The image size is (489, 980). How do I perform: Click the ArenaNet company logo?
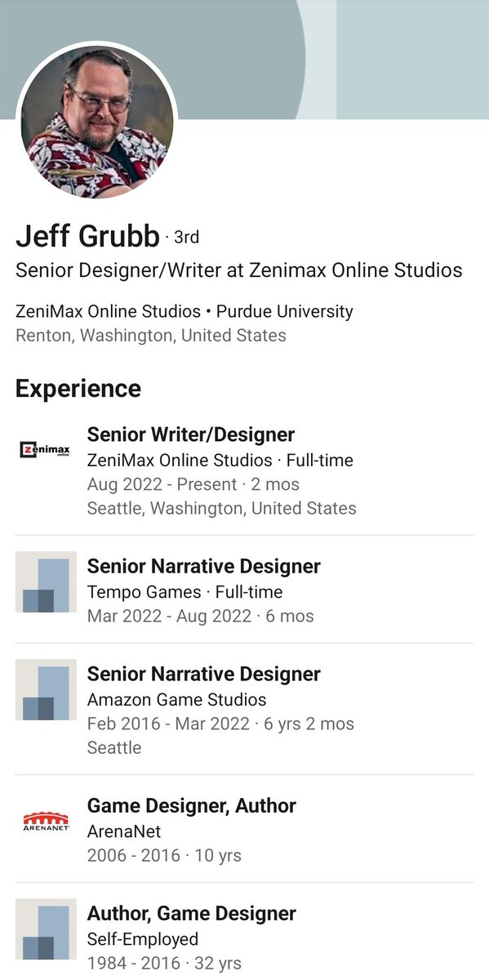click(46, 822)
